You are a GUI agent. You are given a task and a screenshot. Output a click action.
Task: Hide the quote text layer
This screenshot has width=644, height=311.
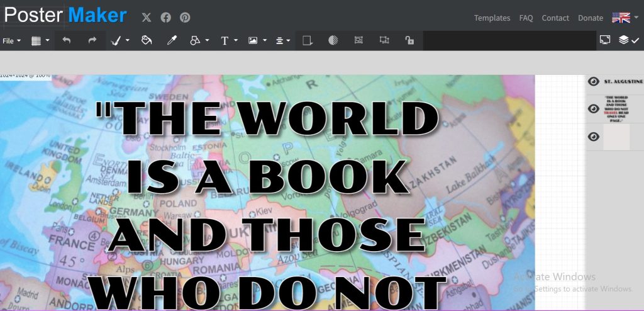(594, 109)
